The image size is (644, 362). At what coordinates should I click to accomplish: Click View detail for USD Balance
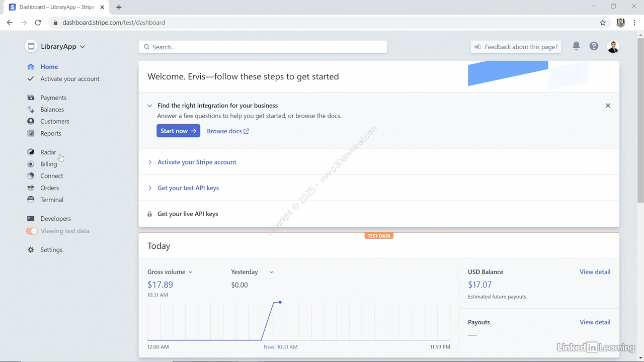(x=595, y=272)
